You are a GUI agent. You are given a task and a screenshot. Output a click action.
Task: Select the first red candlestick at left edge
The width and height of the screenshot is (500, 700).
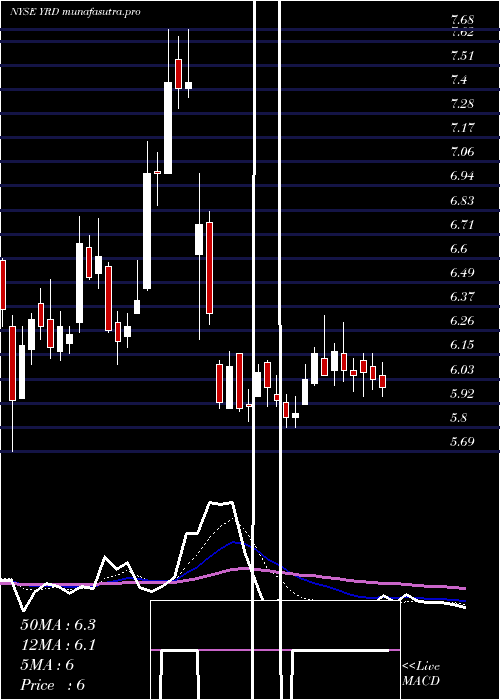click(3, 285)
